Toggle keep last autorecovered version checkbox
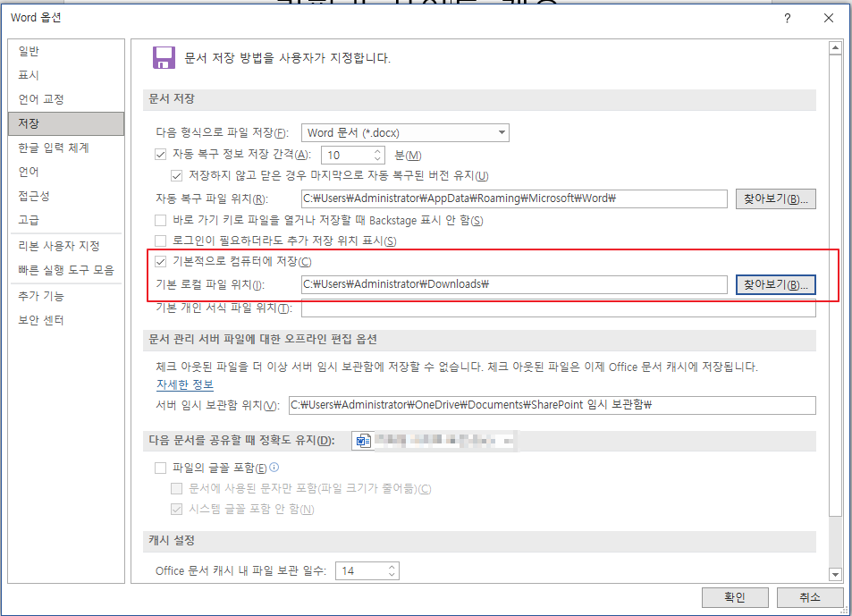852x616 pixels. [176, 175]
